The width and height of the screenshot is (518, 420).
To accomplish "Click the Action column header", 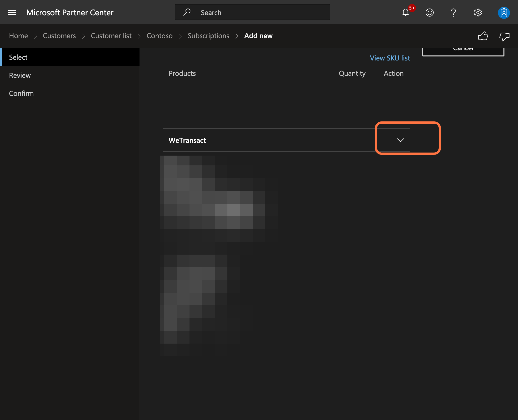I will tap(394, 73).
